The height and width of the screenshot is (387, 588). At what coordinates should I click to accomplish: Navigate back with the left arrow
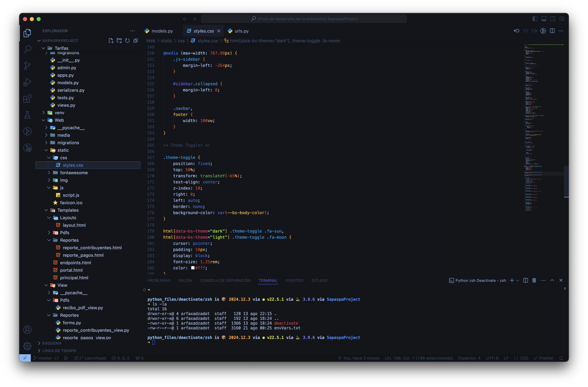click(185, 19)
